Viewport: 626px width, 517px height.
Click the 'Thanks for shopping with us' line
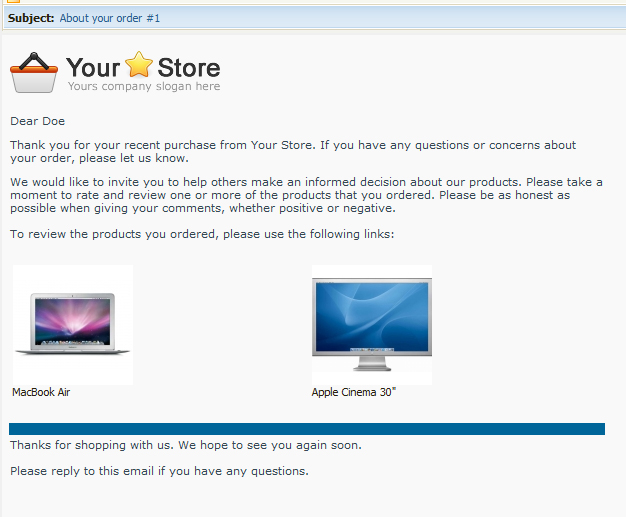186,445
